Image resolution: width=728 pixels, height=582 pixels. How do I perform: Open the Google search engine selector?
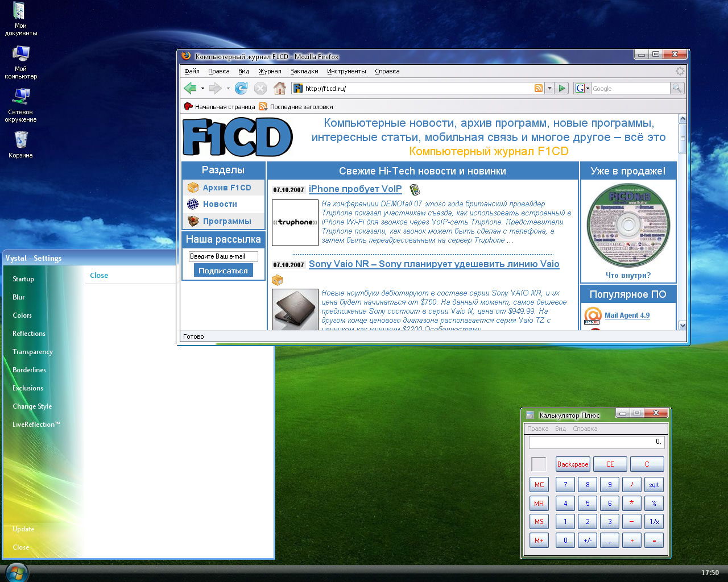[582, 88]
